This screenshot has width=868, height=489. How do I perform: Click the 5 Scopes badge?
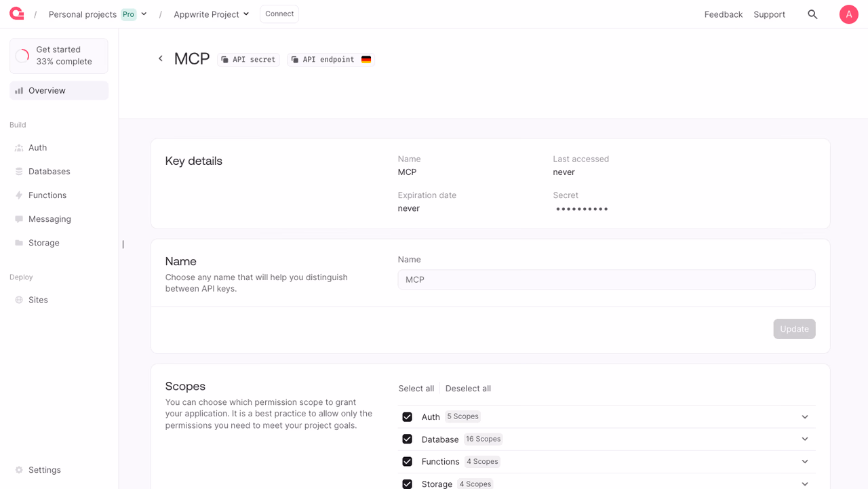point(462,416)
